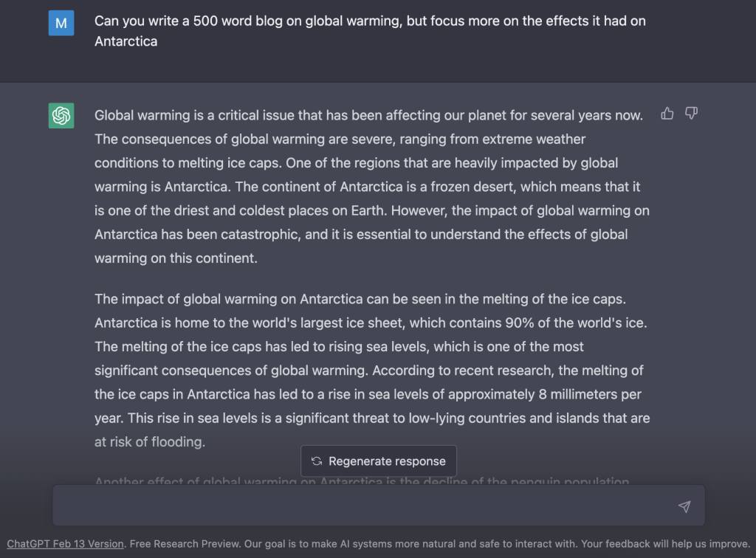
Task: Click the paragraph starting The impact of global
Action: click(x=372, y=370)
